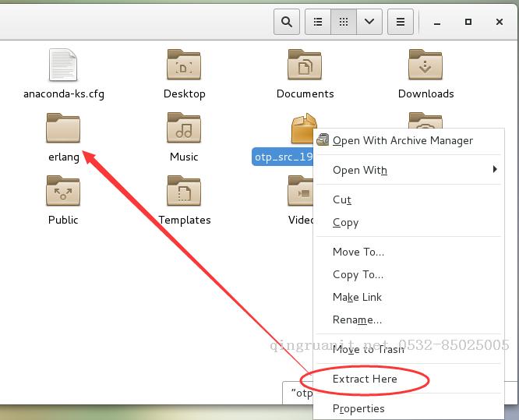
Task: Select the Desktop folder icon
Action: pos(184,65)
